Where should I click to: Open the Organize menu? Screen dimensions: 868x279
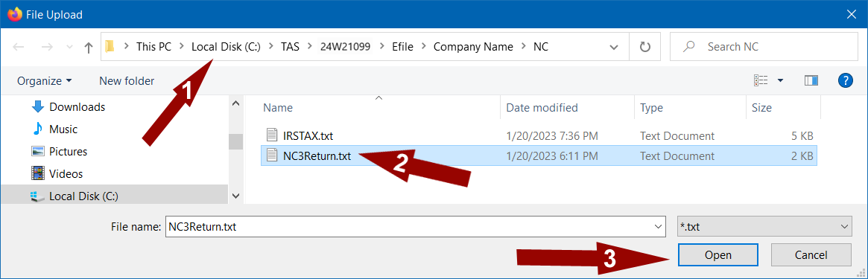point(44,80)
